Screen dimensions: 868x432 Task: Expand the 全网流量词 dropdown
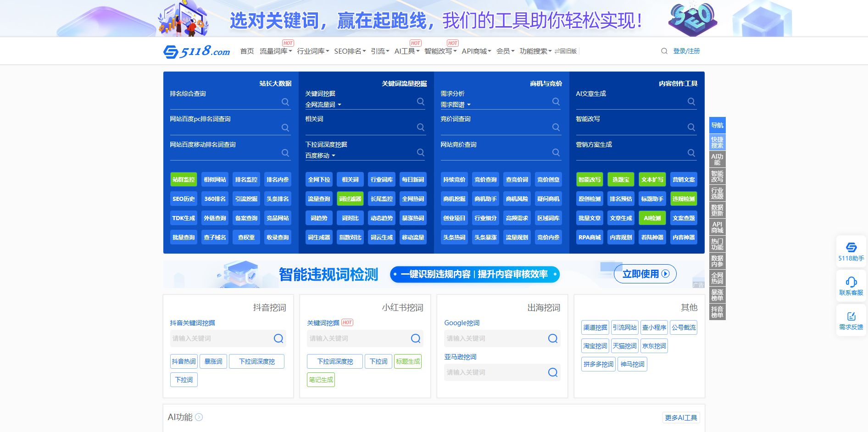(323, 105)
